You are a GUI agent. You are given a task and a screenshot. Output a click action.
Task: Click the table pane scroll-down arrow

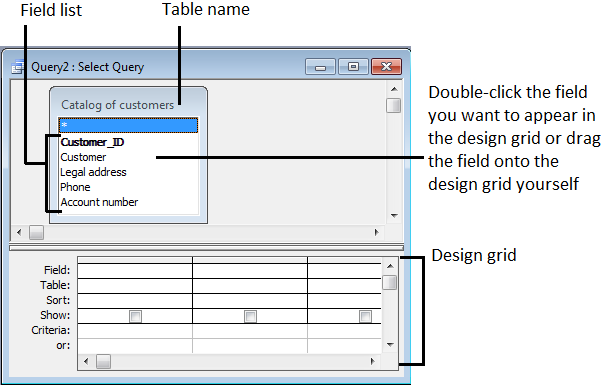394,216
